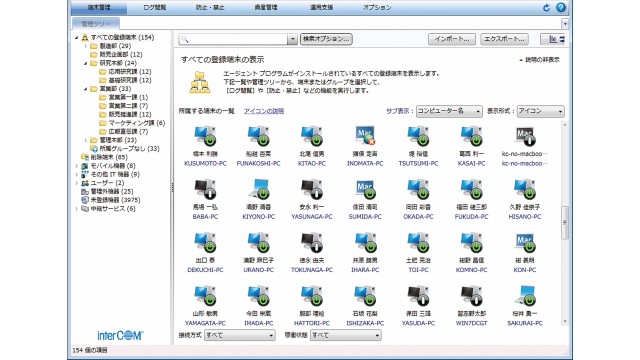Screen dimensions: 640x360
Task: Select the YASUDA-PC computer icon
Action: [418, 296]
